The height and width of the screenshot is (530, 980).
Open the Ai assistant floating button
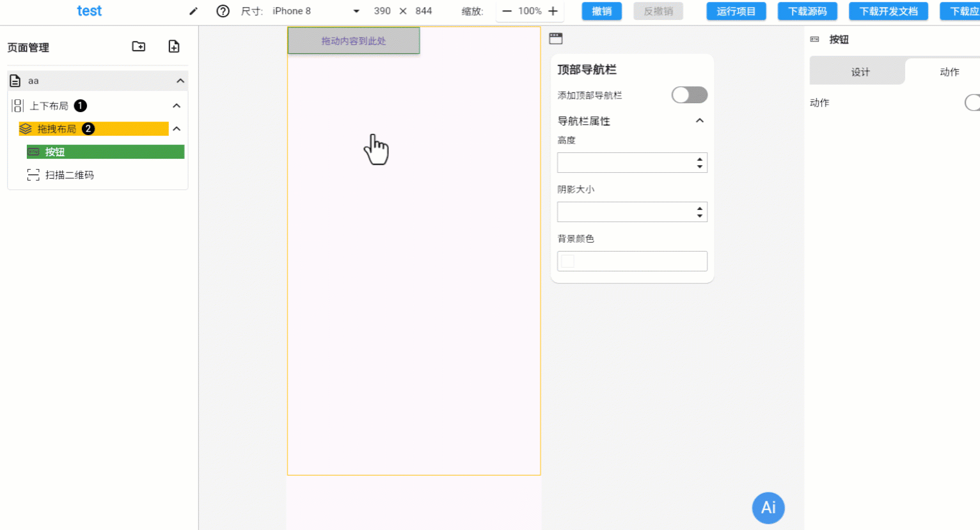click(768, 508)
